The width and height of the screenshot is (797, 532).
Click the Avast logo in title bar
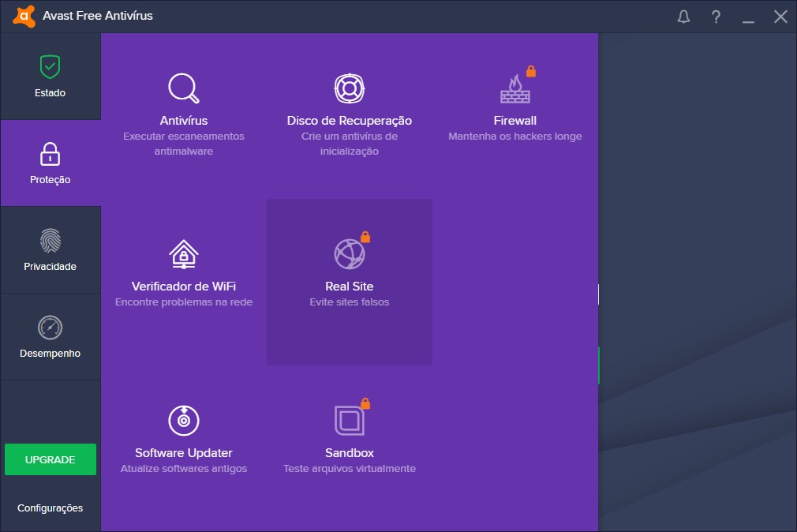coord(24,17)
